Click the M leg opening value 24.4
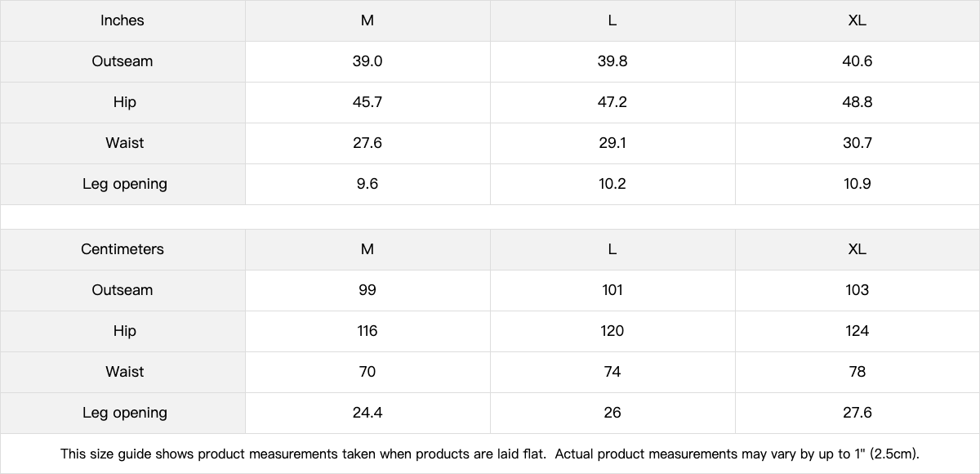The height and width of the screenshot is (474, 980). [367, 413]
